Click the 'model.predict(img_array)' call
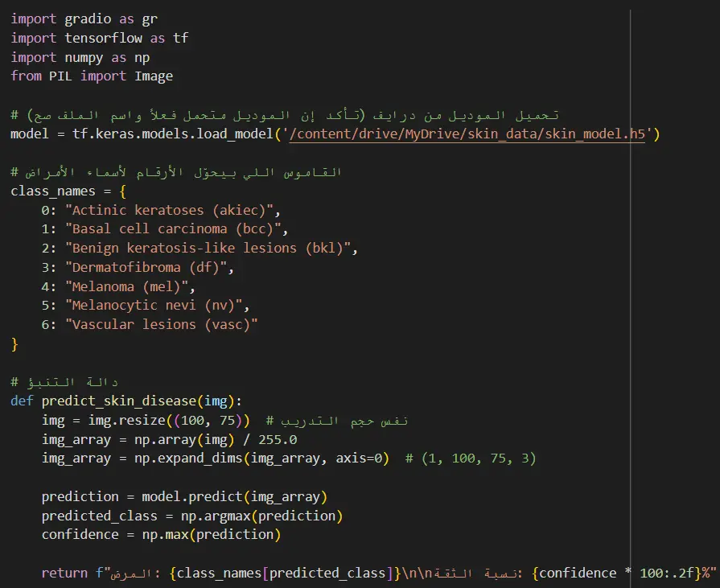Screen dimensions: 720x588 235,497
